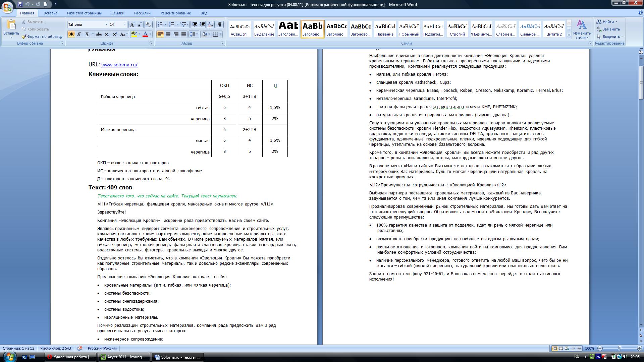The width and height of the screenshot is (644, 362).
Task: Click spell check status icon in status bar
Action: 79,348
